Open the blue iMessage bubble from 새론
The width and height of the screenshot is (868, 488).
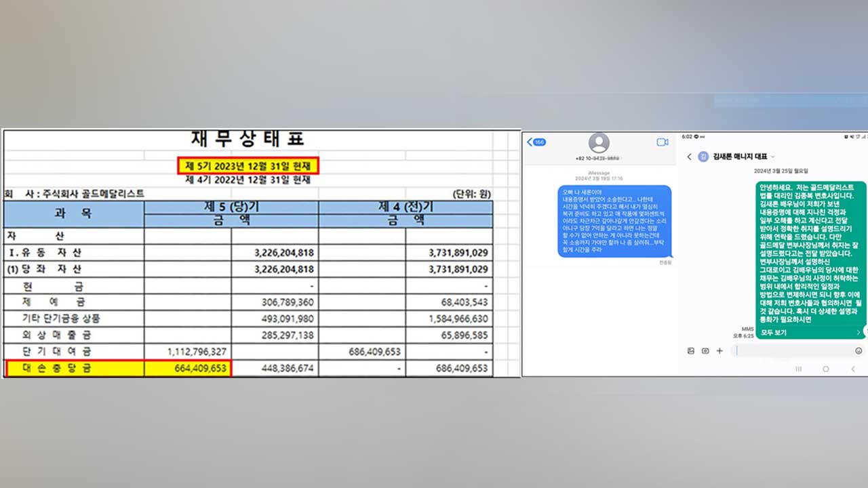pyautogui.click(x=614, y=222)
